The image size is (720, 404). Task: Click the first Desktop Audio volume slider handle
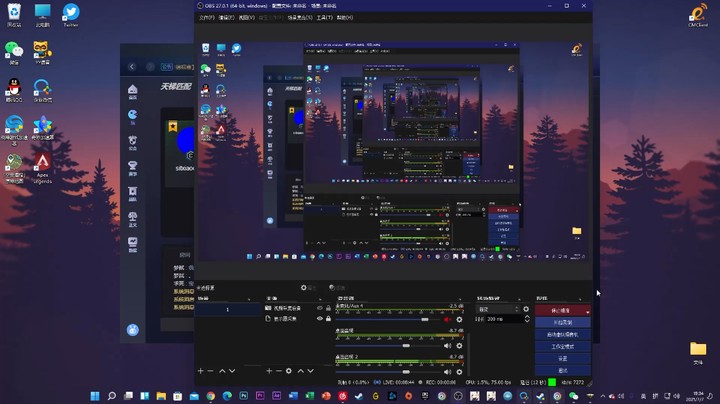click(406, 346)
